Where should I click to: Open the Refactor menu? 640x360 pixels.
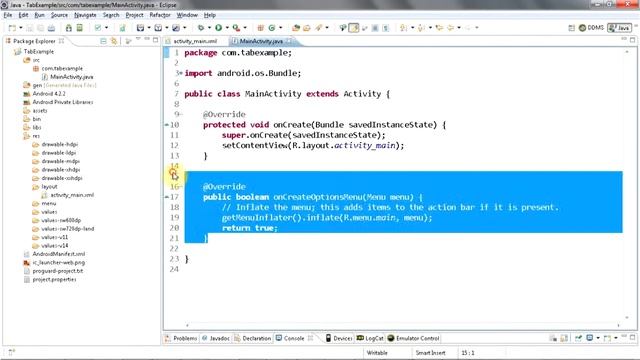point(160,15)
